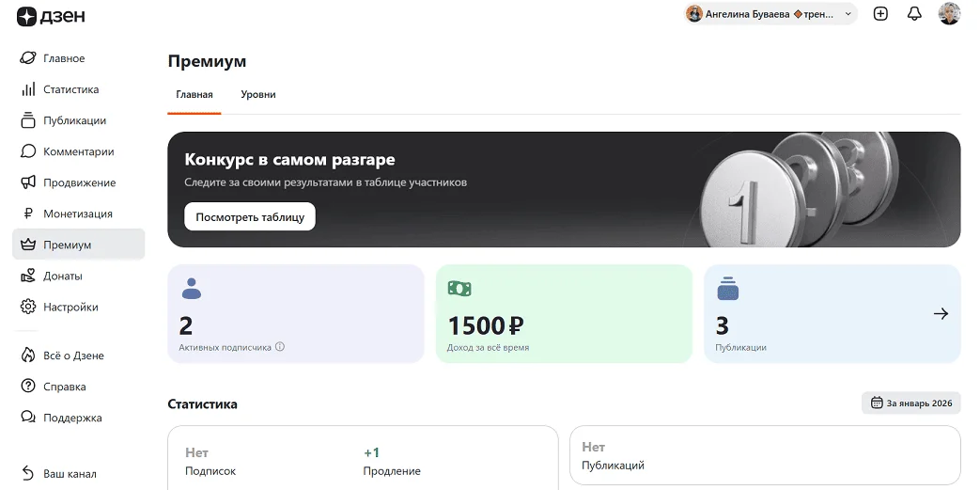Click the Dzen logo
This screenshot has height=490, width=980.
(x=51, y=17)
